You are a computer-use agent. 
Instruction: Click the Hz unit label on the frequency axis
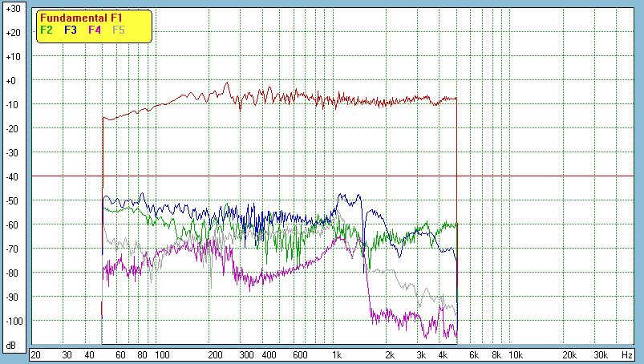pyautogui.click(x=627, y=354)
